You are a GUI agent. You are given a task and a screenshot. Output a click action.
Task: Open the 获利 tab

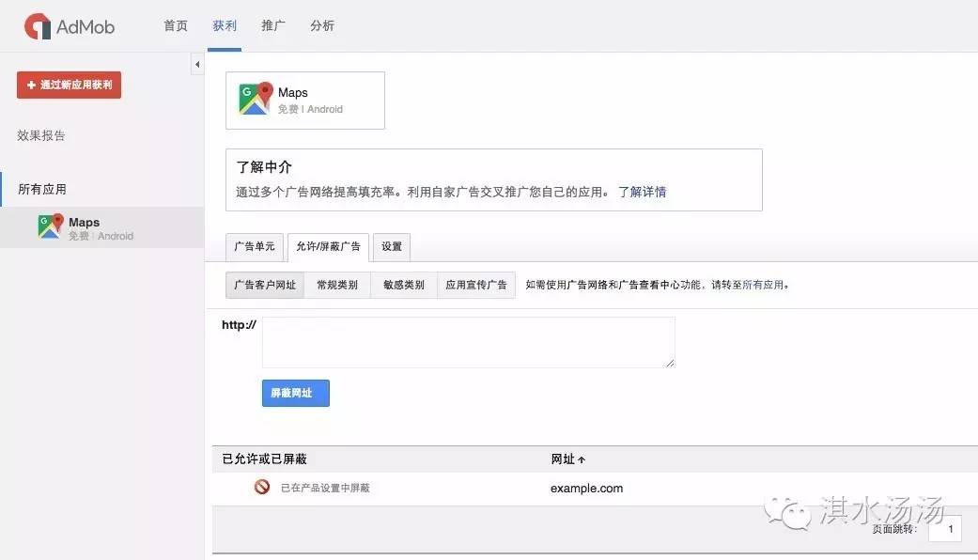(224, 25)
